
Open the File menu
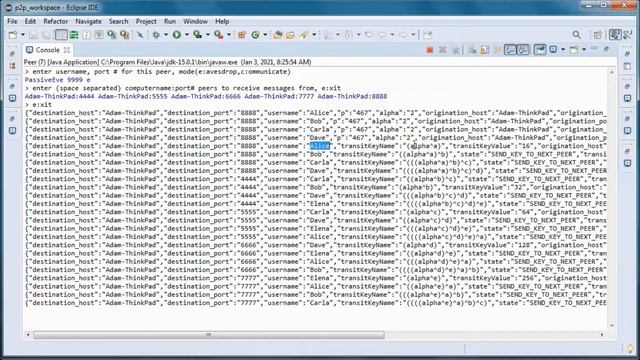click(x=12, y=21)
